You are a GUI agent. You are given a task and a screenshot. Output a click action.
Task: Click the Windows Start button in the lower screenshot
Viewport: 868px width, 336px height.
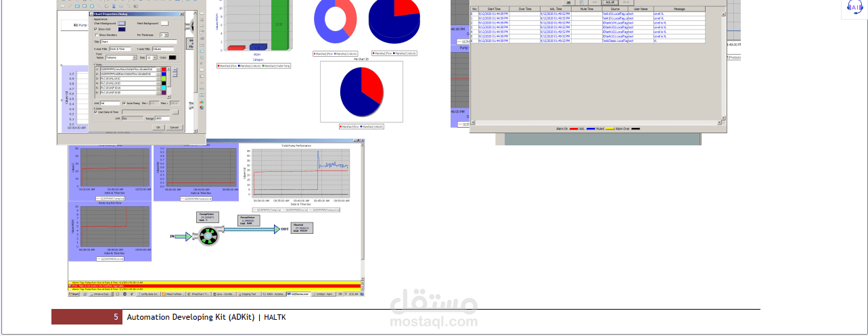click(x=74, y=294)
